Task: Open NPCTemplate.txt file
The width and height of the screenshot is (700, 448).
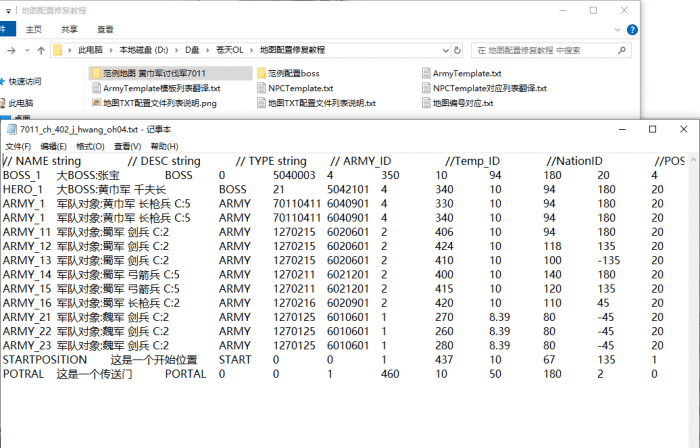Action: pyautogui.click(x=300, y=88)
